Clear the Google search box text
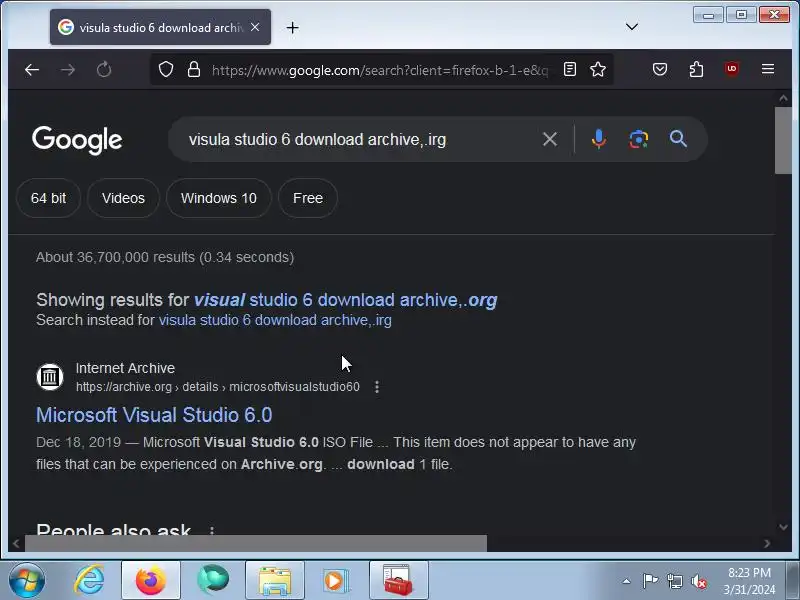 550,139
